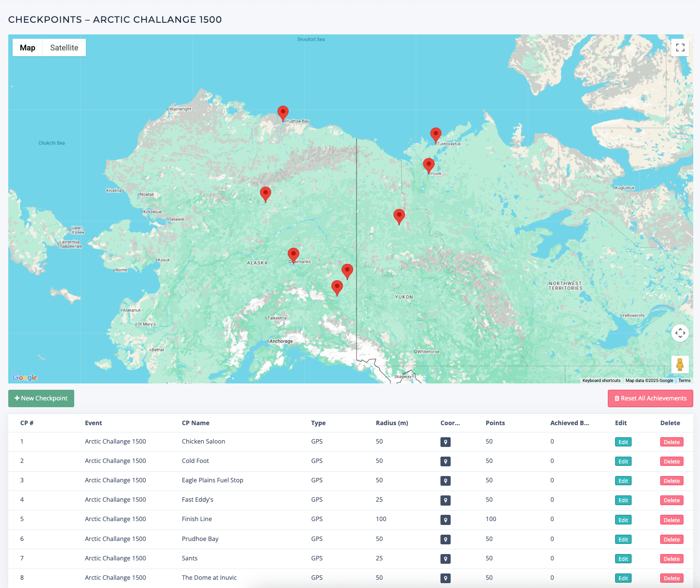Image resolution: width=700 pixels, height=588 pixels.
Task: Click the page title Checkpoints heading
Action: click(115, 20)
